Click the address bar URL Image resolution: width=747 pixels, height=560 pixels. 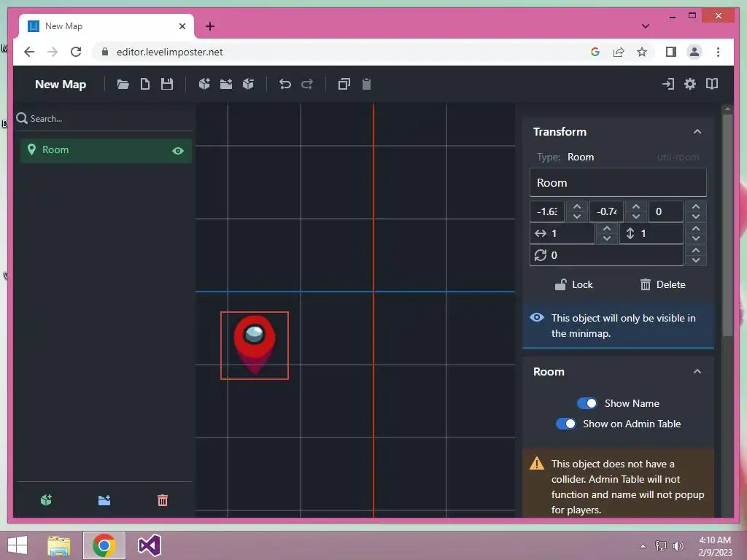[169, 52]
